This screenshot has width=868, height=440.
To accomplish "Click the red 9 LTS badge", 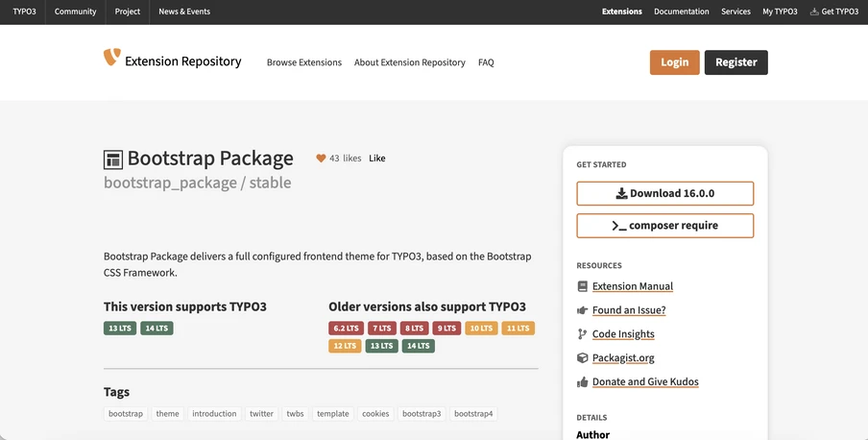I will [x=446, y=328].
